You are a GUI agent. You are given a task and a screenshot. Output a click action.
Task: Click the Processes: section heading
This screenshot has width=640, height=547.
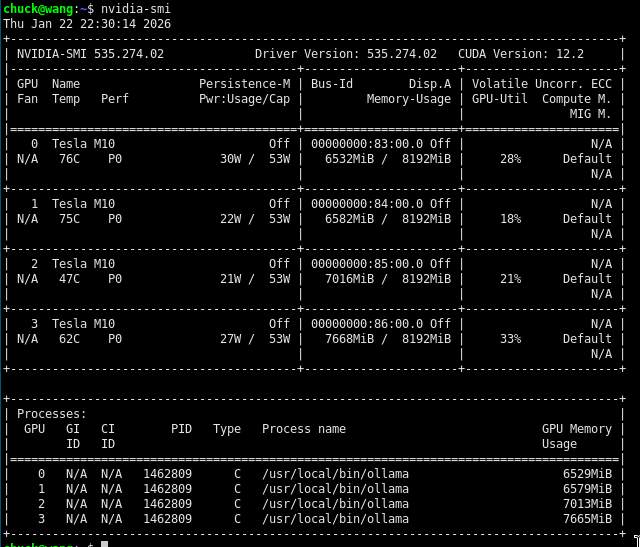tap(52, 414)
